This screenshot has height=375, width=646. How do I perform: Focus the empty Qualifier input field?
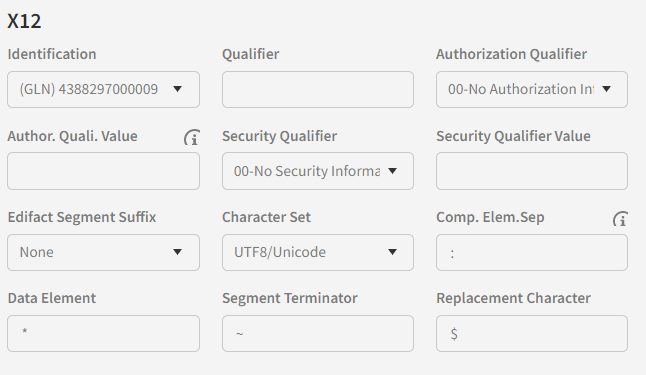[318, 89]
